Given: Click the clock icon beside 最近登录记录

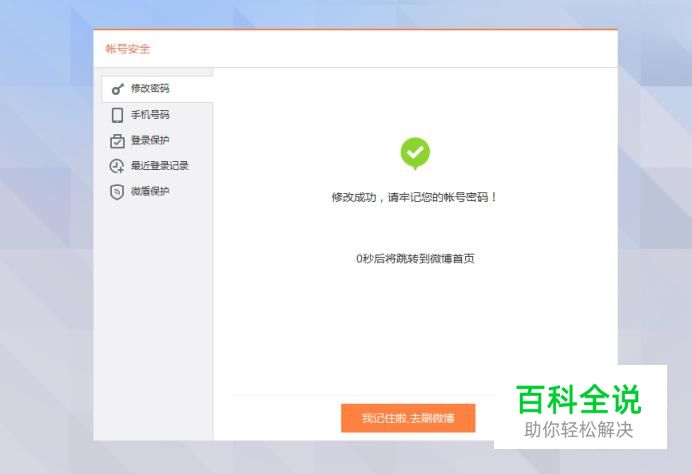Looking at the screenshot, I should 117,166.
